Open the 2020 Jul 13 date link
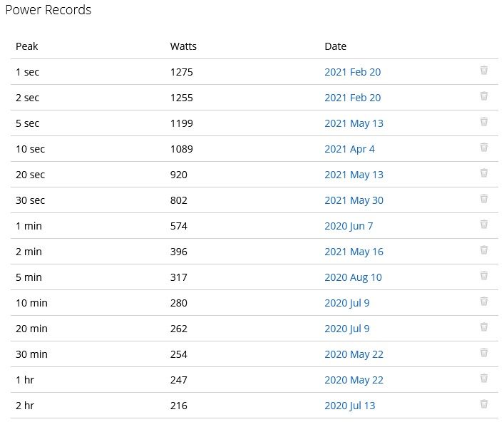Screen dimensions: 504x422 pos(349,406)
